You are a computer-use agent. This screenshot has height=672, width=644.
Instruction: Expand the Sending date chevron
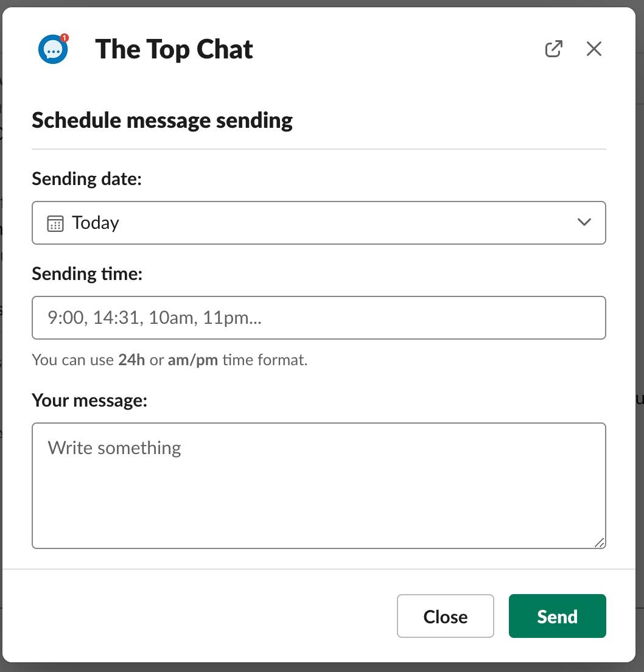tap(584, 222)
